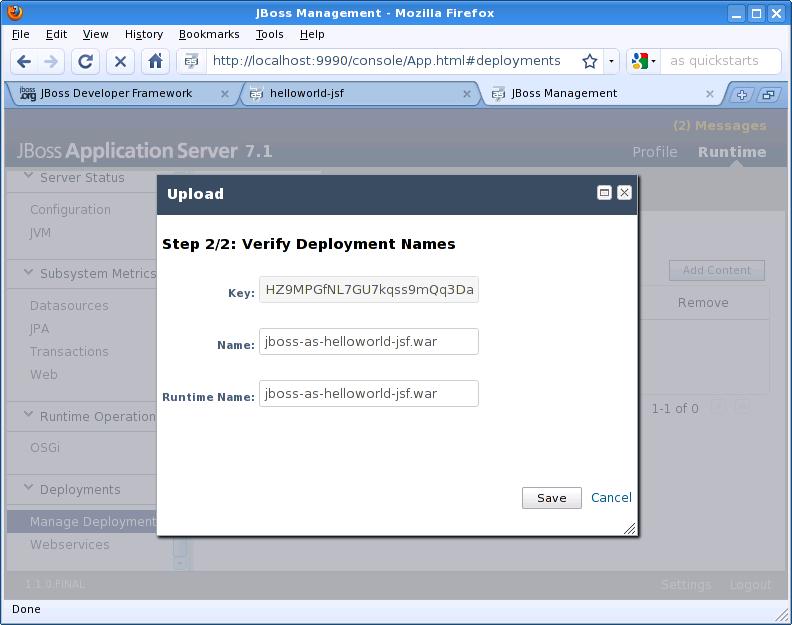This screenshot has height=625, width=792.
Task: Open the Help menu
Action: click(312, 34)
